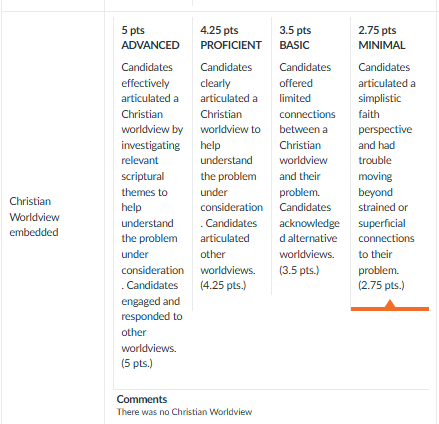This screenshot has height=424, width=439.
Task: Click the '(3.5 pts.)' text in Basic column
Action: (x=299, y=270)
